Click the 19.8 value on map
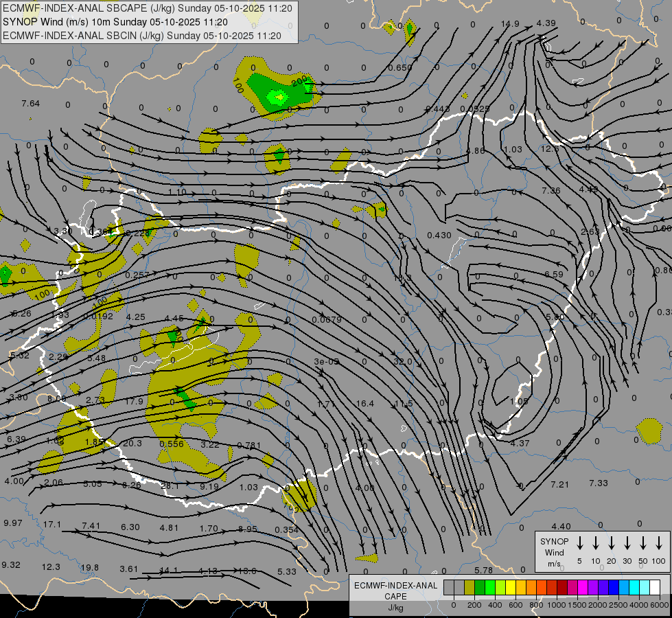The image size is (672, 618). 89,567
